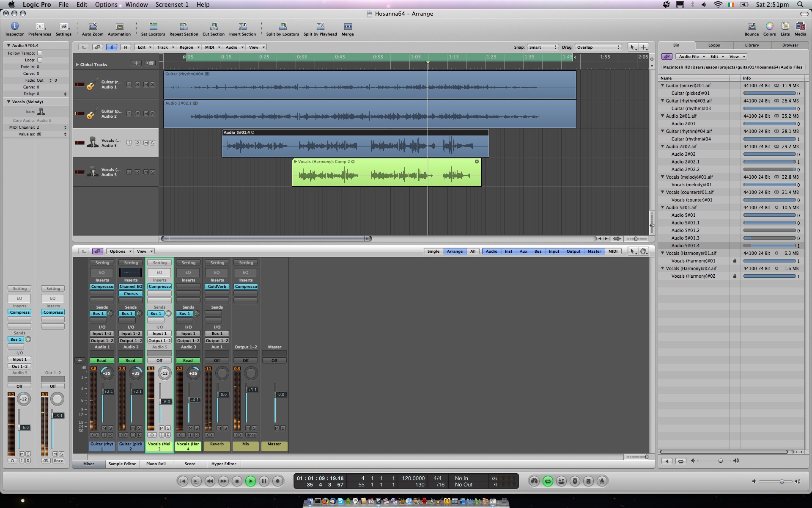Open the Screenset 1 menu
Image resolution: width=812 pixels, height=508 pixels.
(x=172, y=5)
